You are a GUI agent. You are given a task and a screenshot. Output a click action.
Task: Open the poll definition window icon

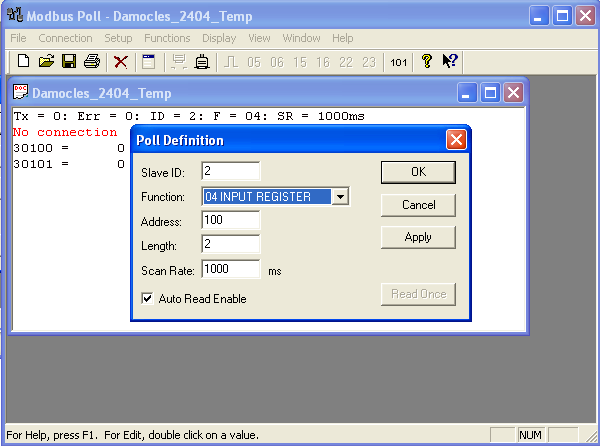pyautogui.click(x=149, y=62)
